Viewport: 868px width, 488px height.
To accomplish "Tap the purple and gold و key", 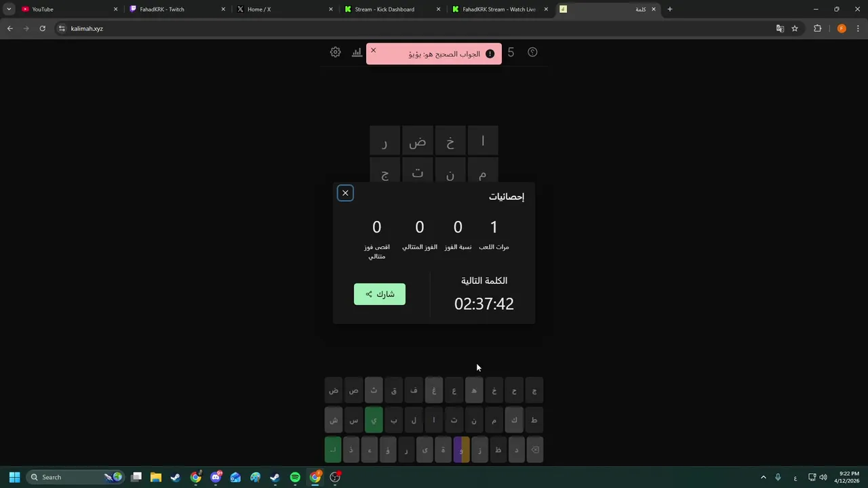I will [461, 449].
